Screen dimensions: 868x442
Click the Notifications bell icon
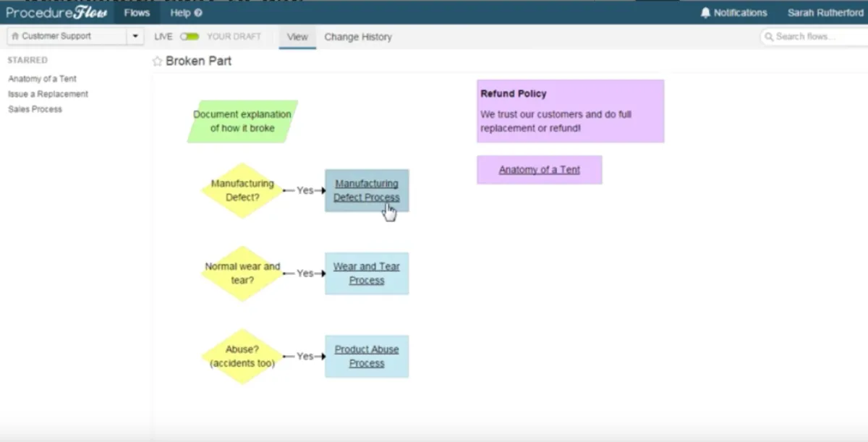point(706,12)
